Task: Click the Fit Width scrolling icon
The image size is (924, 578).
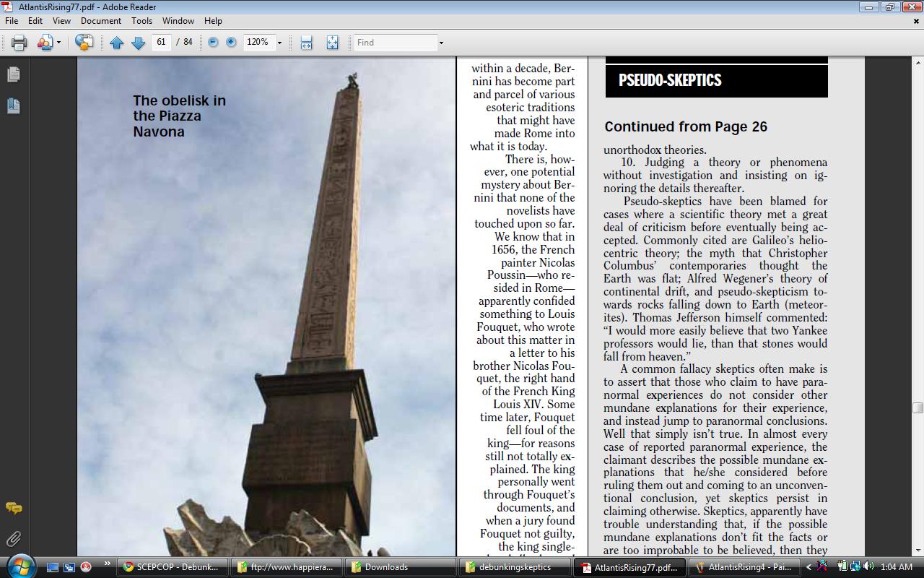Action: coord(306,43)
